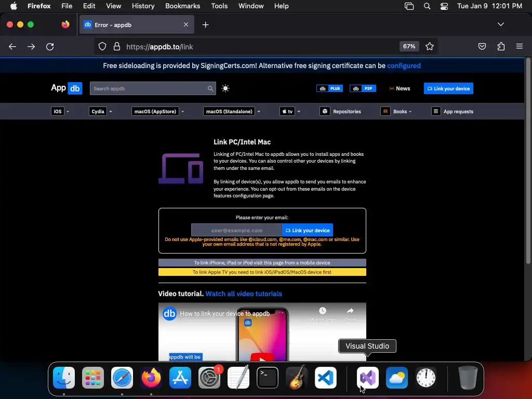
Task: Focus the email input field
Action: [x=236, y=230]
